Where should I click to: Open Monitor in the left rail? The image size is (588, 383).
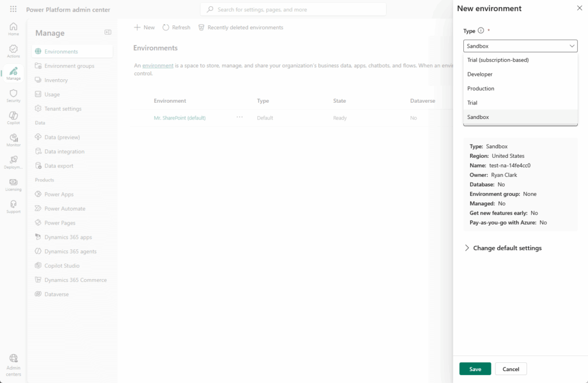coord(14,140)
